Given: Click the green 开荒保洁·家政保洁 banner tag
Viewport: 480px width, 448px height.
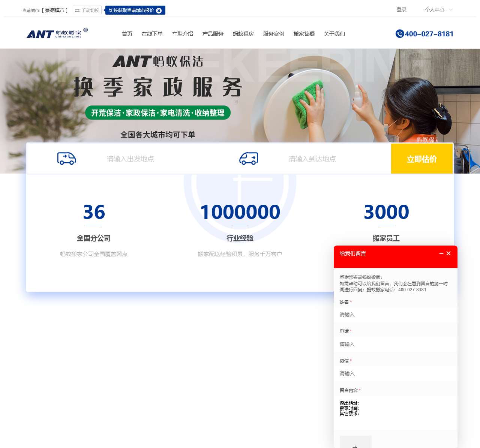Looking at the screenshot, I should pos(158,113).
